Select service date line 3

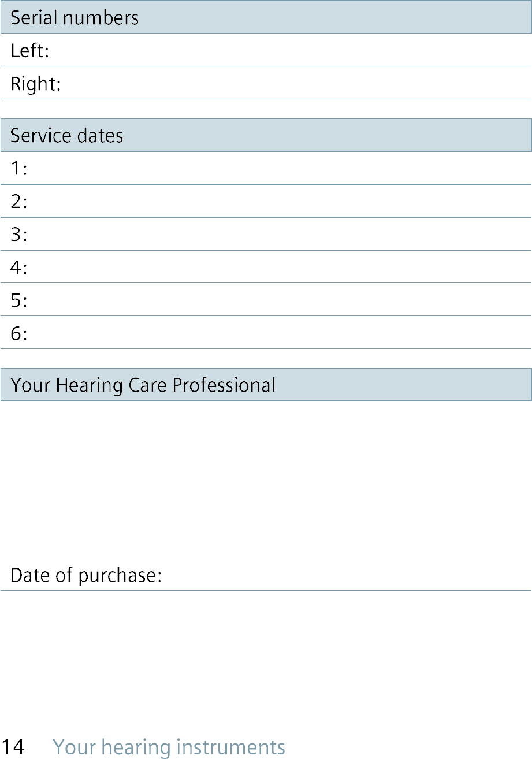[266, 235]
